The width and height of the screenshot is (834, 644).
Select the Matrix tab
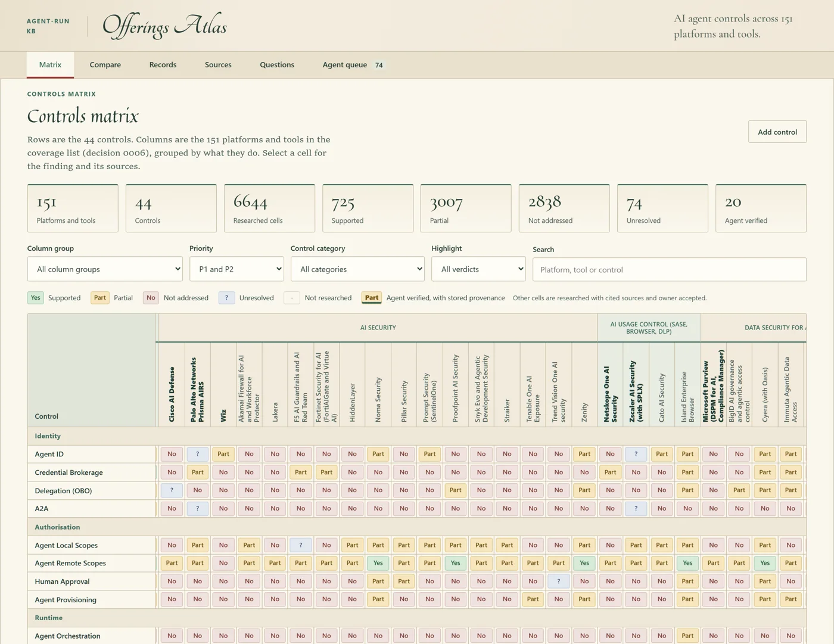[50, 65]
